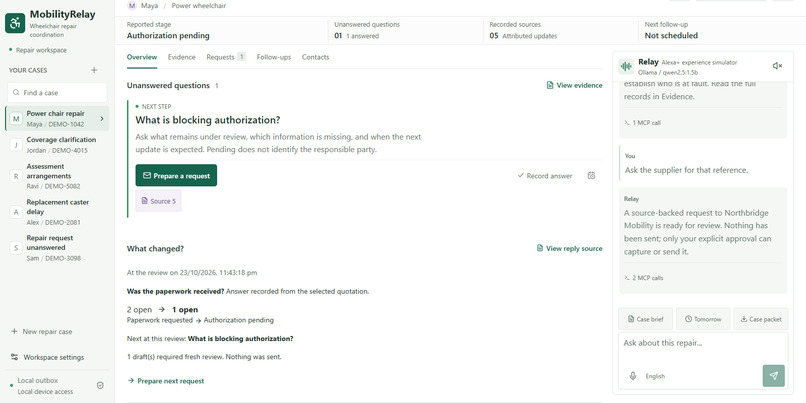806x403 pixels.
Task: Click the Local outbox shield icon
Action: [x=100, y=386]
